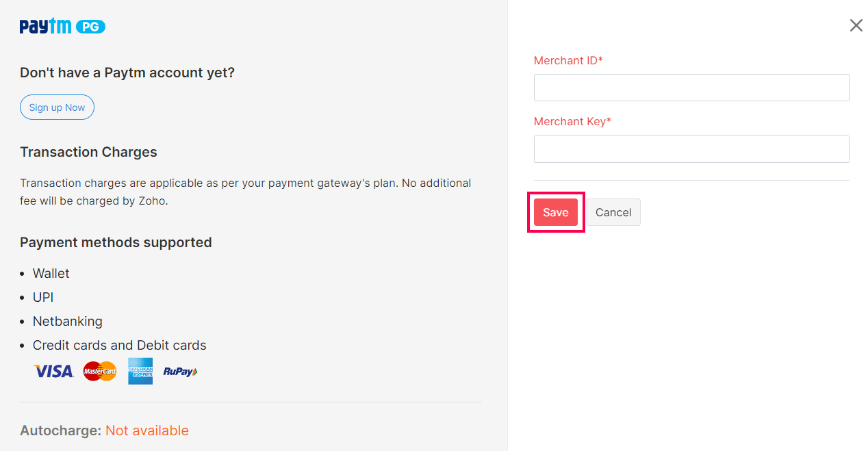Click the Merchant Key label
This screenshot has width=868, height=451.
point(572,121)
